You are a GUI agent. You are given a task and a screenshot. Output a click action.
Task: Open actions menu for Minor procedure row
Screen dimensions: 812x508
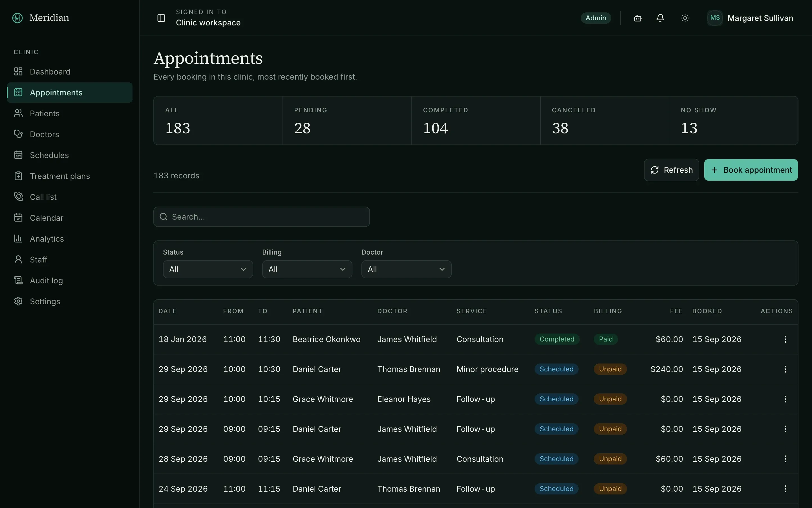pyautogui.click(x=785, y=369)
